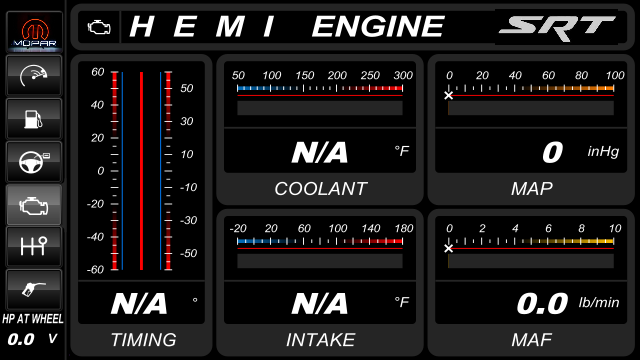
Task: Click the X marker on MAP scale
Action: pyautogui.click(x=449, y=96)
